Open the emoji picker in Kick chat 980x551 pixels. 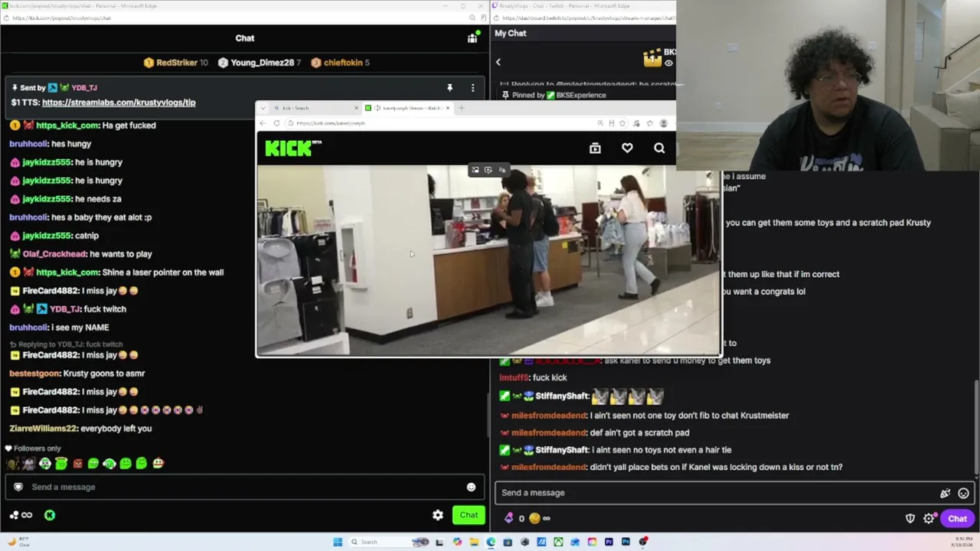[471, 487]
